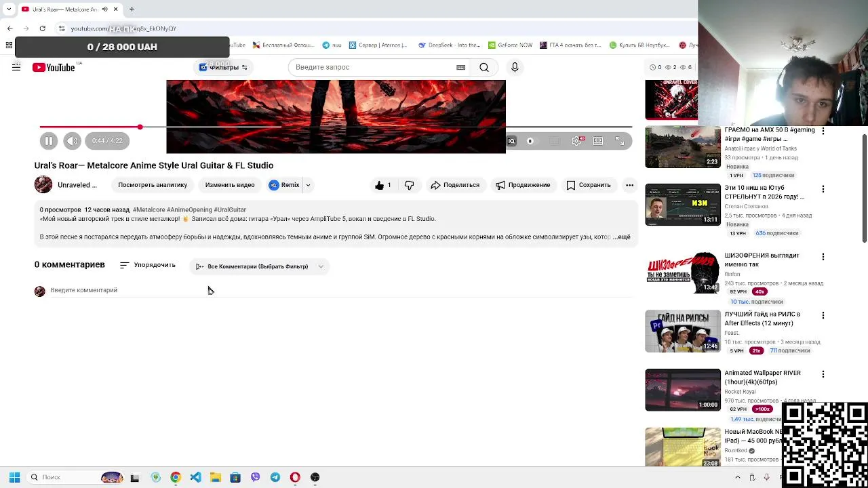
Task: Open the GeForce NOW bookmark
Action: [x=511, y=45]
